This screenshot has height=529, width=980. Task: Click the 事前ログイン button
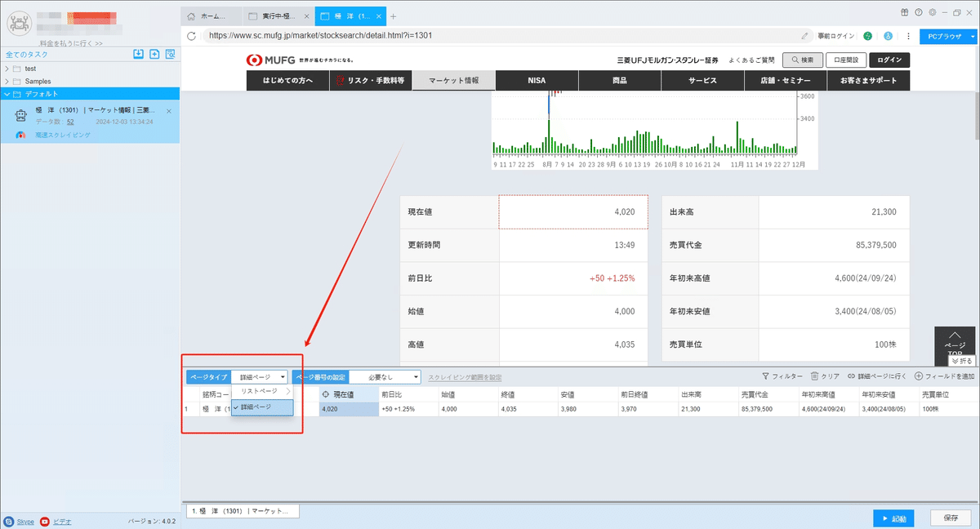pos(835,37)
